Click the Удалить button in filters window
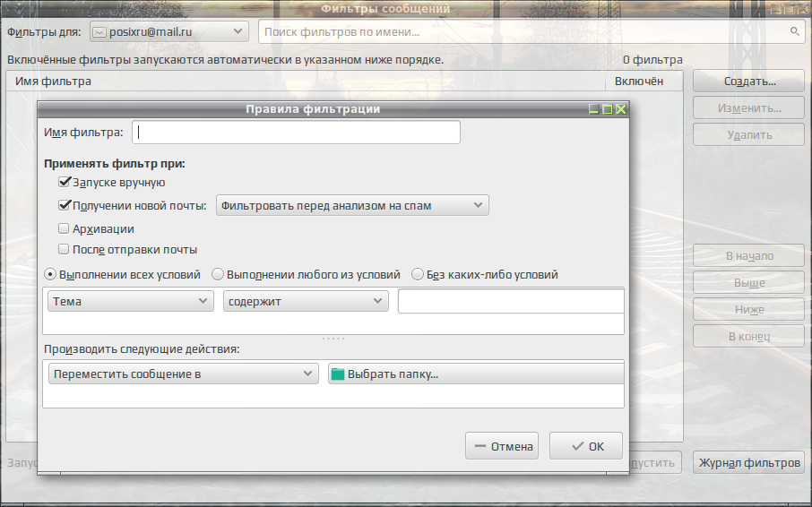The image size is (812, 507). pyautogui.click(x=749, y=135)
